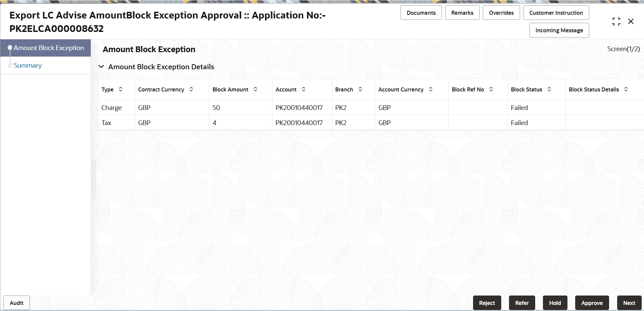Open the Documents panel

pos(421,13)
